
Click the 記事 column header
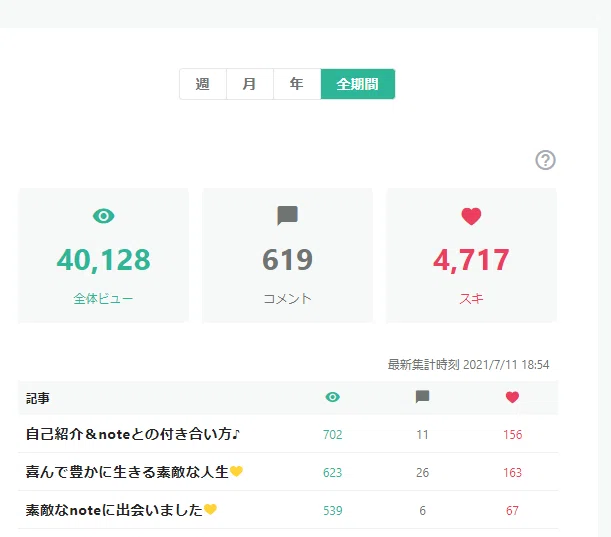(38, 398)
